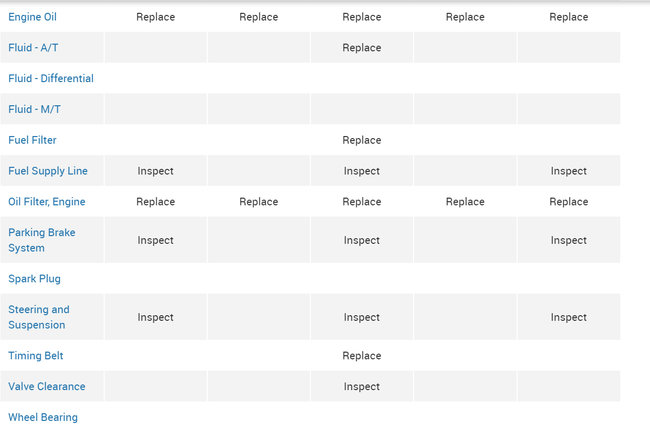Click the Fuel Supply Line link
This screenshot has width=650, height=443.
pos(48,171)
